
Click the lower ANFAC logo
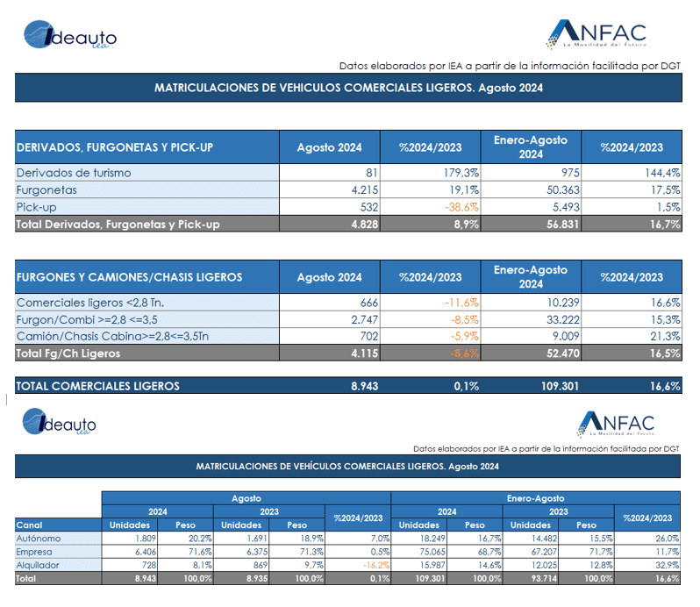[616, 424]
